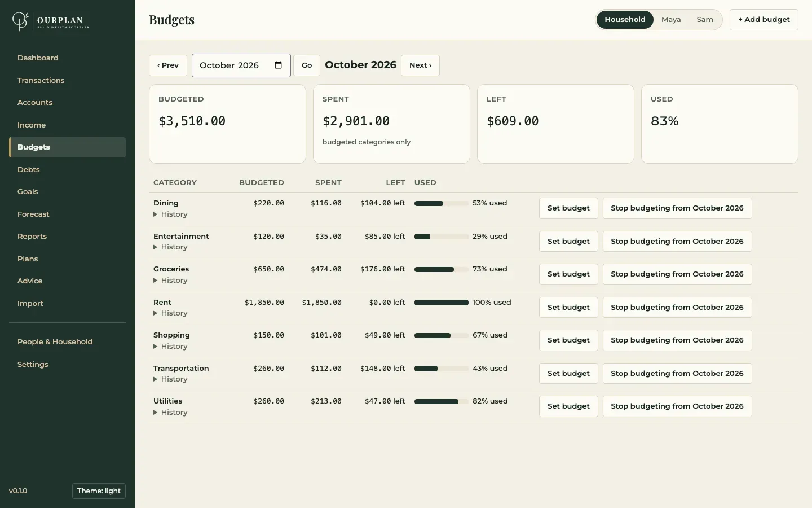Go to Reports section
This screenshot has height=508, width=812.
[67, 237]
